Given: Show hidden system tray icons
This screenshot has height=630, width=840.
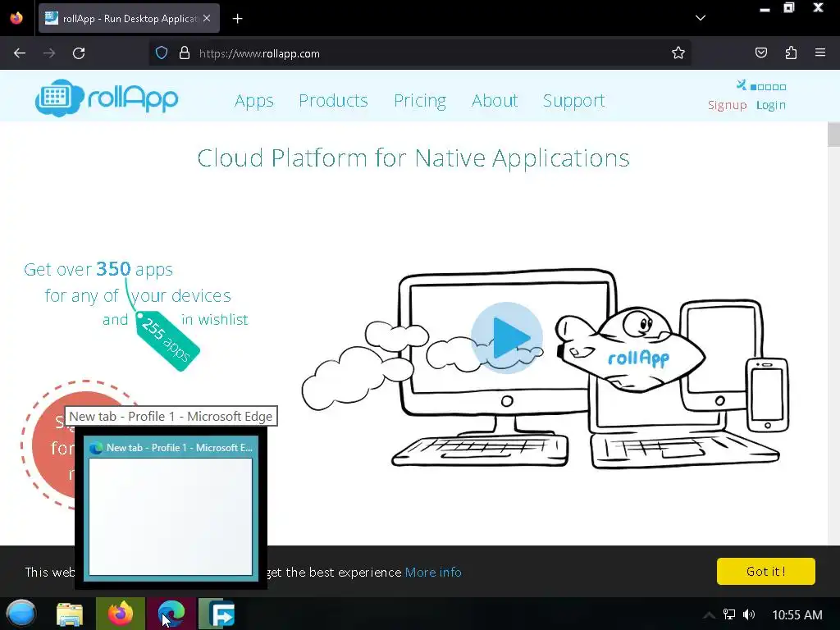Looking at the screenshot, I should click(708, 615).
